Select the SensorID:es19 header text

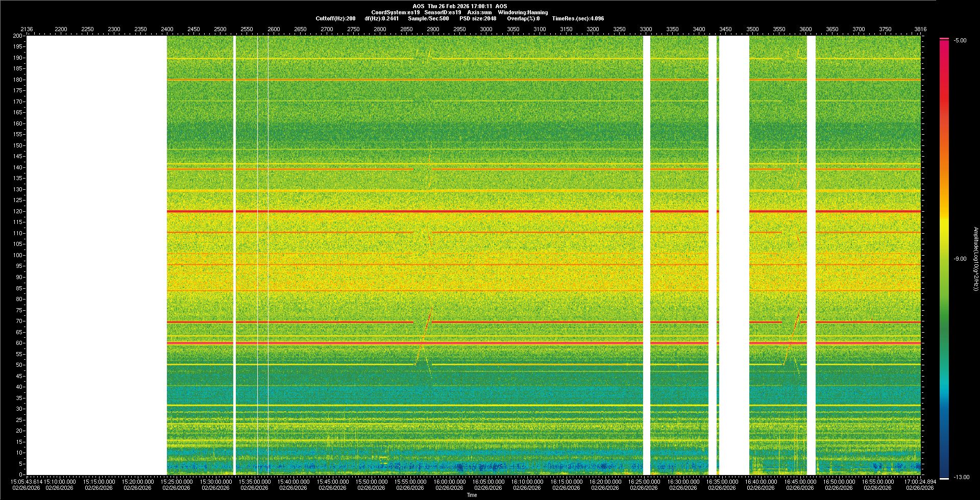[443, 12]
